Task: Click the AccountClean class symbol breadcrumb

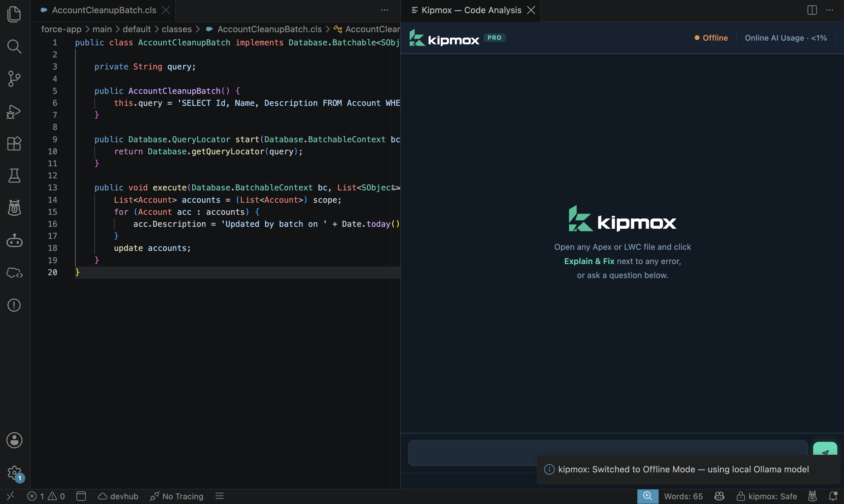Action: click(367, 29)
